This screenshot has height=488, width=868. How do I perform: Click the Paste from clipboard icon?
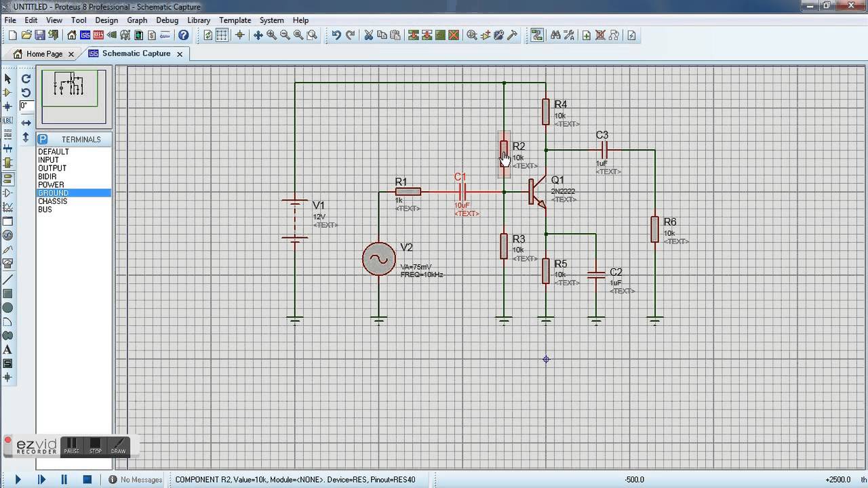(395, 35)
